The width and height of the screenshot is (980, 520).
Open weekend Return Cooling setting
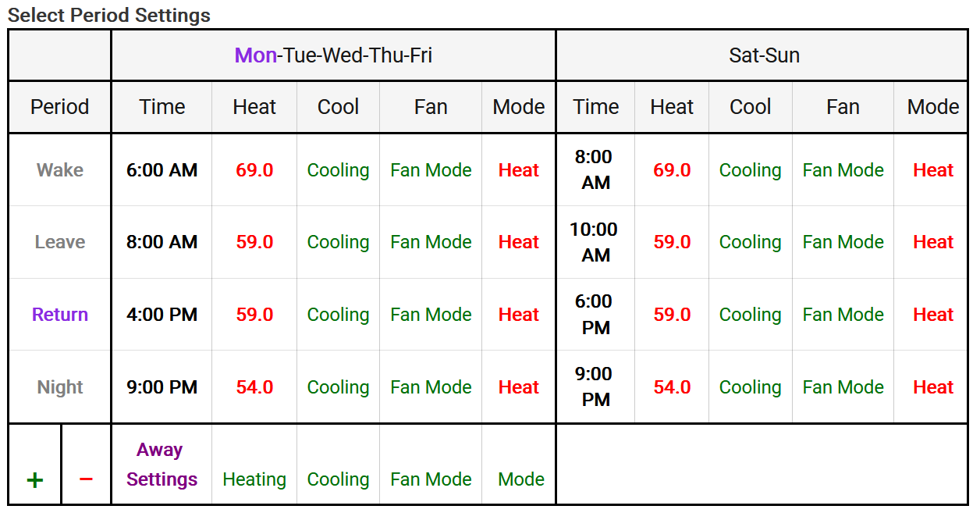(750, 315)
